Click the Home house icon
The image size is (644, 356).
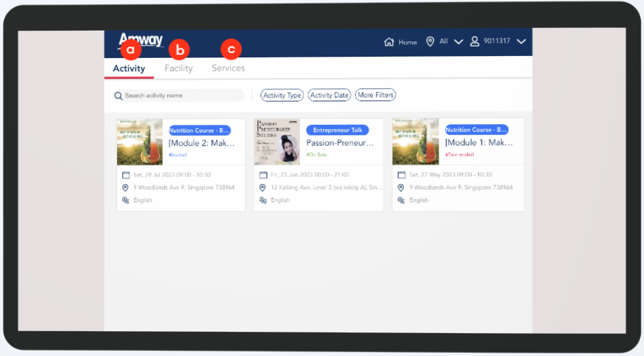point(389,42)
